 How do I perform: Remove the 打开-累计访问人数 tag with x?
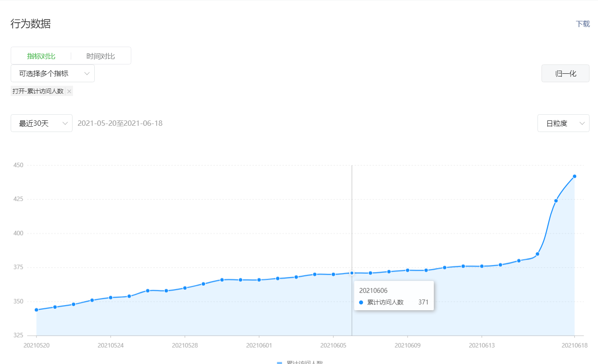click(x=69, y=92)
